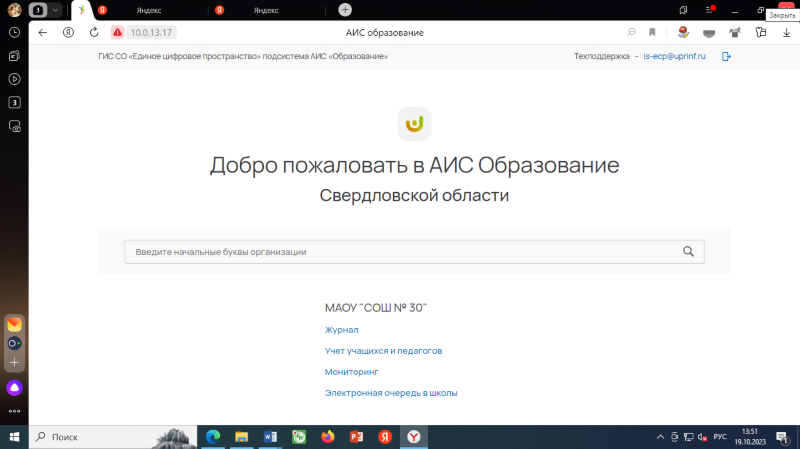The image size is (800, 449).
Task: Click the red insecure connection warning icon
Action: pyautogui.click(x=118, y=33)
